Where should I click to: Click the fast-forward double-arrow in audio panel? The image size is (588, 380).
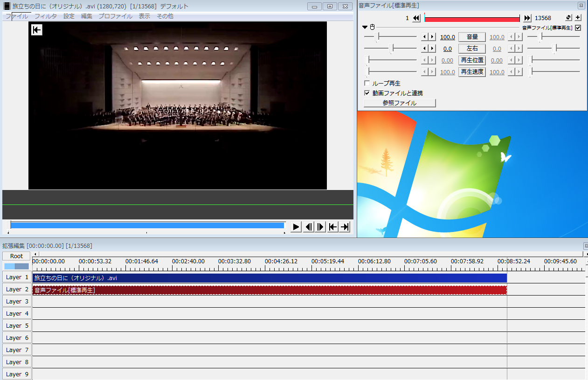click(x=527, y=18)
